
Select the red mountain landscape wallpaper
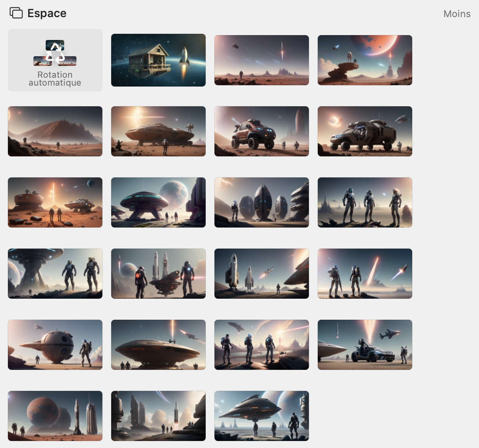coord(55,131)
